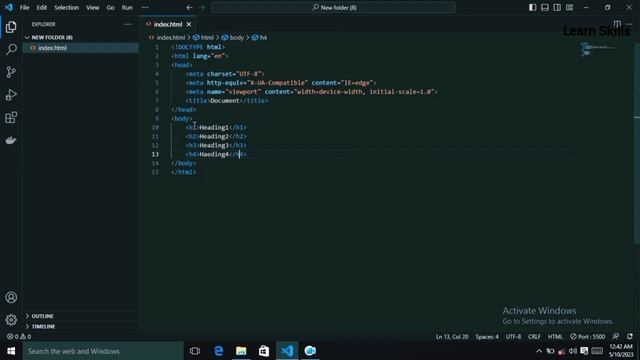Go back using the left arrow

pyautogui.click(x=189, y=7)
